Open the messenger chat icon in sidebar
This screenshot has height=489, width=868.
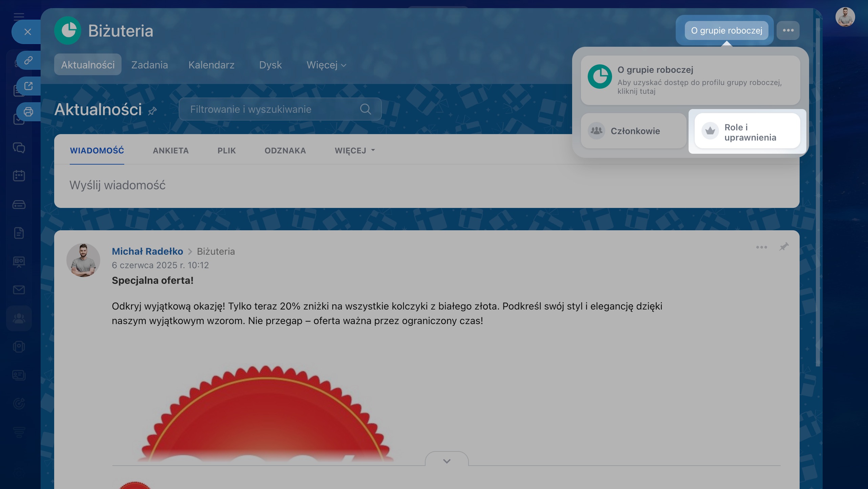(x=19, y=148)
